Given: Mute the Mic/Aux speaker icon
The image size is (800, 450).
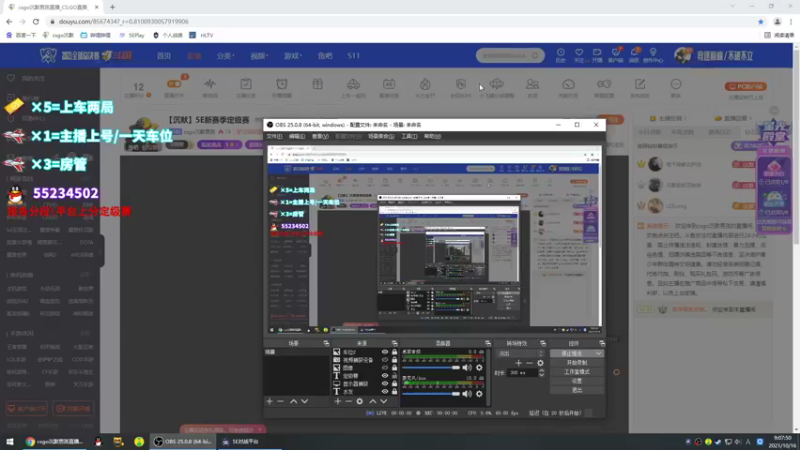Looking at the screenshot, I should click(x=467, y=393).
